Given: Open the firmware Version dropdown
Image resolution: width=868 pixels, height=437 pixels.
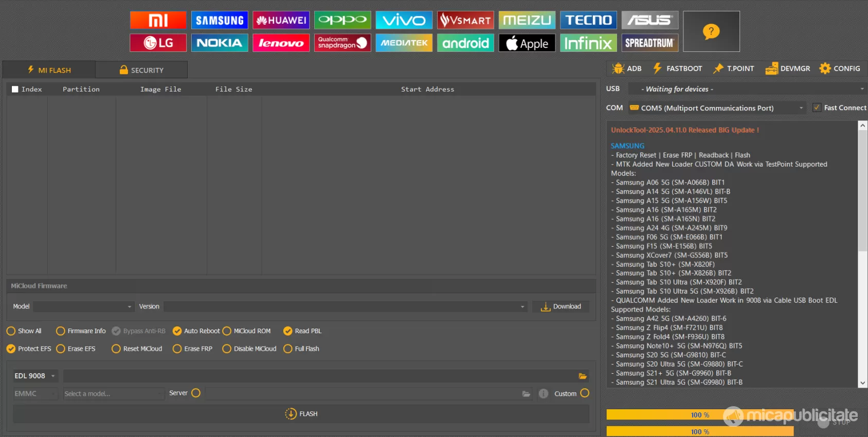Looking at the screenshot, I should click(x=346, y=306).
